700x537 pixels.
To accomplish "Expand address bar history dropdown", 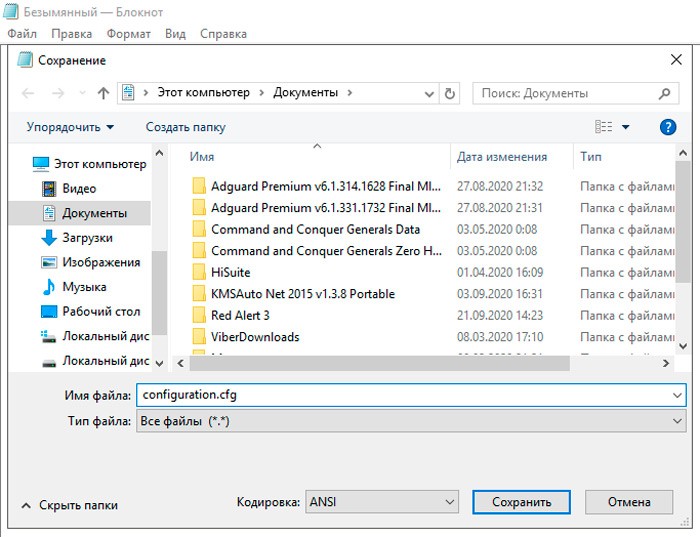I will (429, 94).
